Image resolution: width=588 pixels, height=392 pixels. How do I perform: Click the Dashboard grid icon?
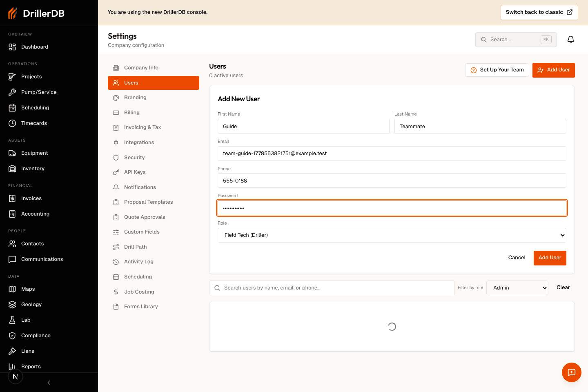pos(12,47)
